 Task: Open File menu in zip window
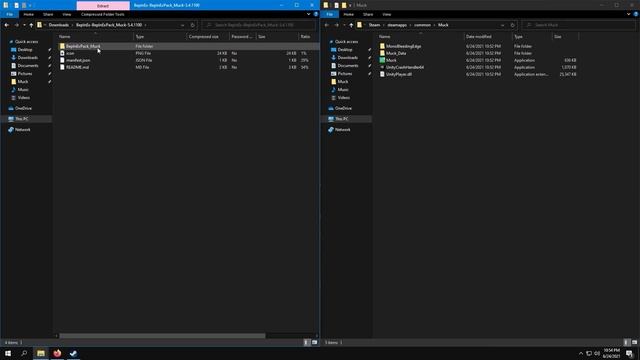(9, 14)
